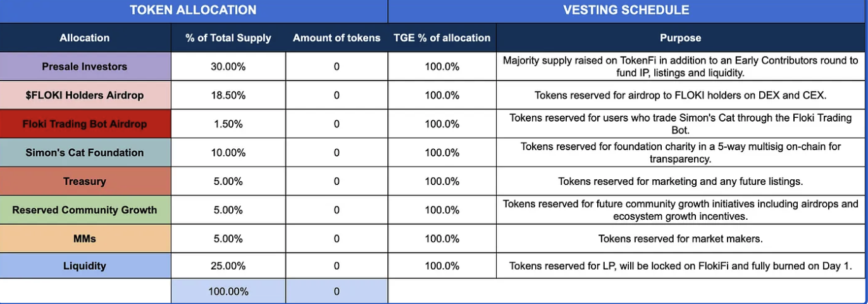868x304 pixels.
Task: Select the pink $FLOKI Holders Airdrop cell
Action: pos(85,95)
